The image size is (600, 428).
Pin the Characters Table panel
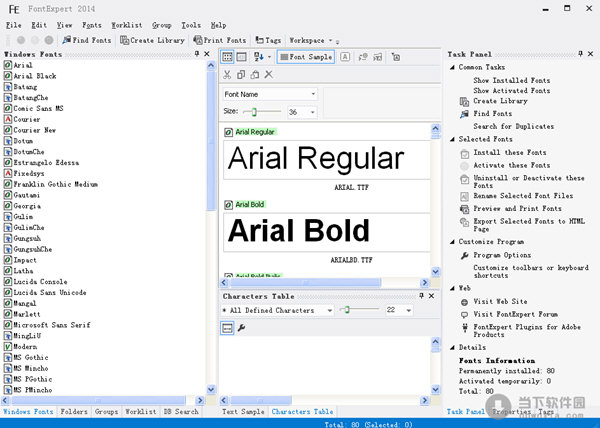[421, 296]
